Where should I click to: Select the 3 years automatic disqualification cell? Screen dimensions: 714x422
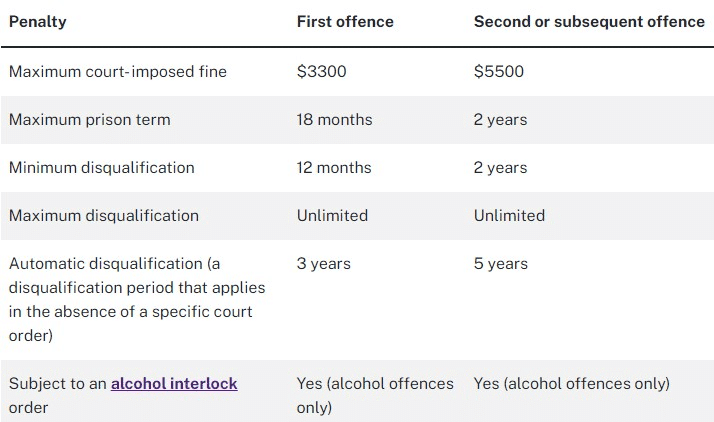click(324, 264)
